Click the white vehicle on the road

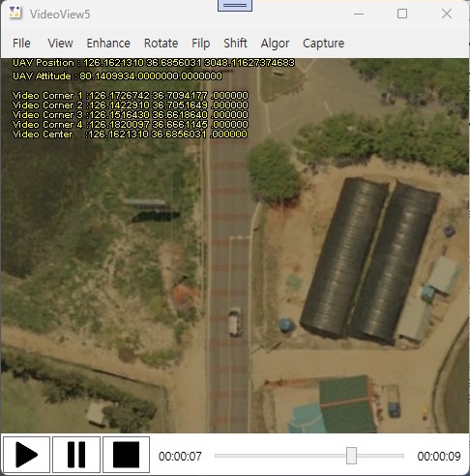(x=235, y=322)
